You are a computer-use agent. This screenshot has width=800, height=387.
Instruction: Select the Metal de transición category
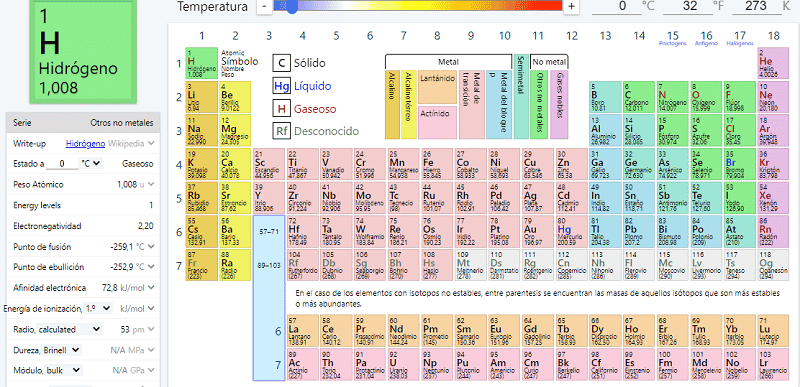470,105
